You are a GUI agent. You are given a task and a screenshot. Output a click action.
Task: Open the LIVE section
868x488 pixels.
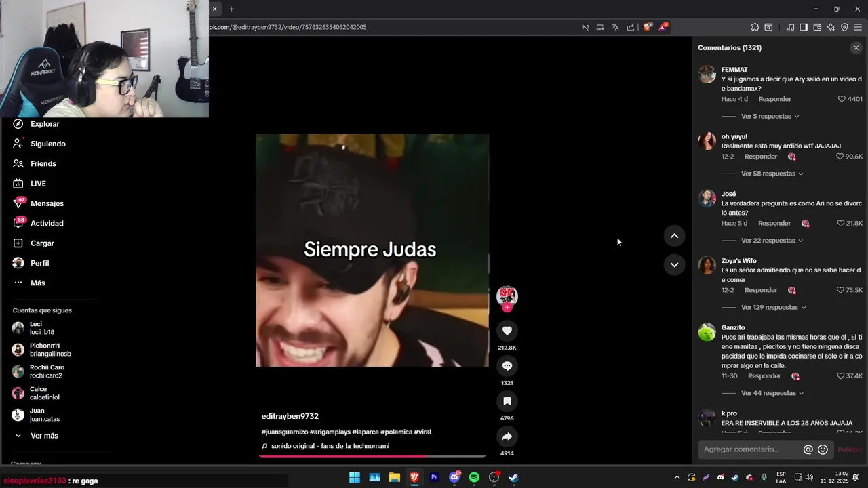(29, 184)
